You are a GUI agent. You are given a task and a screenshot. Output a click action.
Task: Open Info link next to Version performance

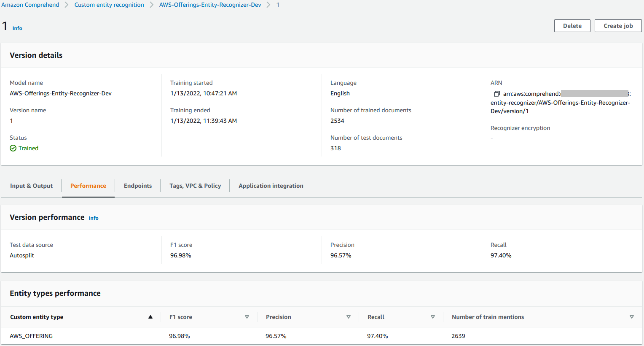point(94,218)
